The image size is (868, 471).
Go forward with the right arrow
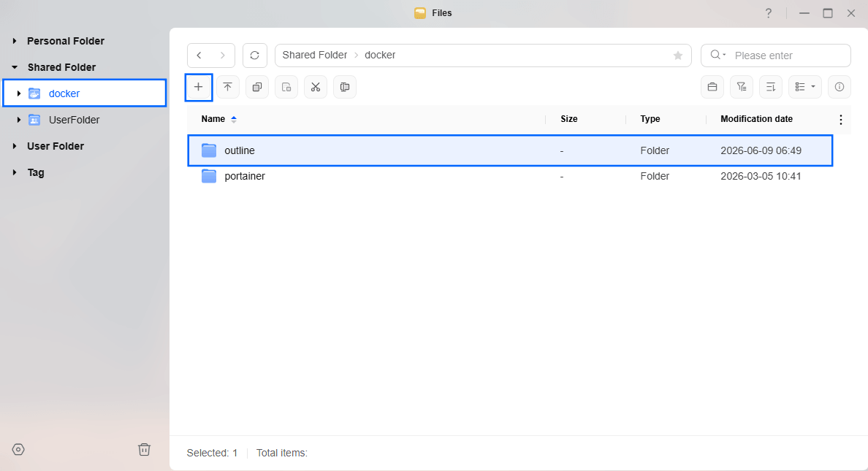click(x=223, y=55)
